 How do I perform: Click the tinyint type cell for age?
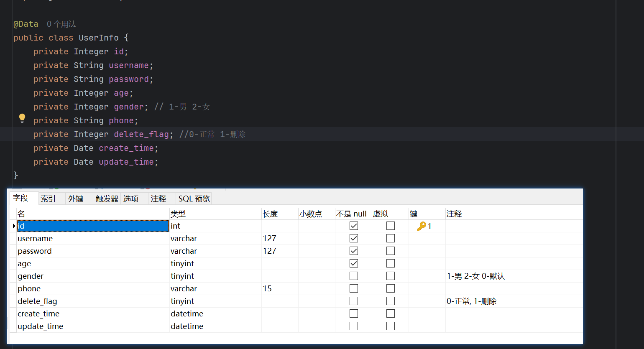click(215, 264)
